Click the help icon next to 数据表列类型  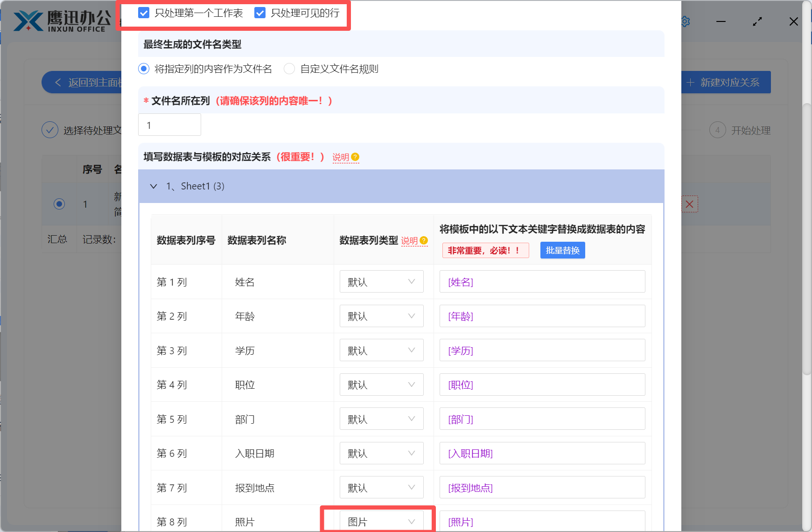point(424,240)
